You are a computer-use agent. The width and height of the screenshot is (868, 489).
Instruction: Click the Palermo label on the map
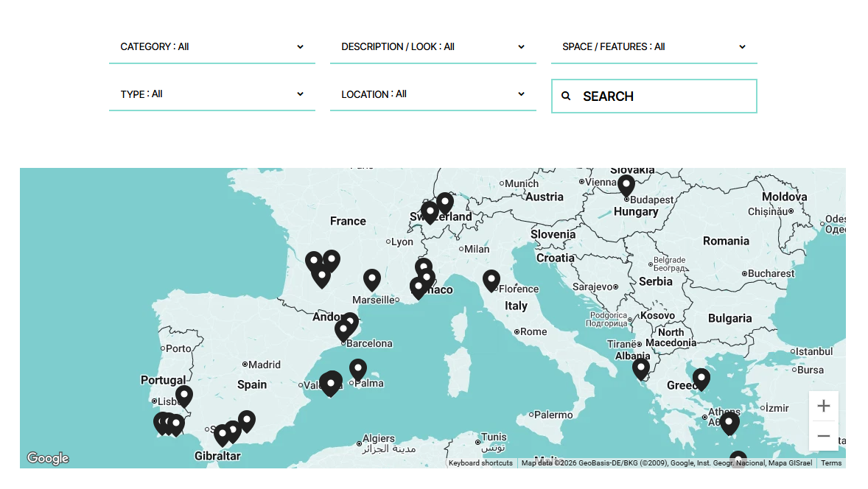pyautogui.click(x=553, y=415)
